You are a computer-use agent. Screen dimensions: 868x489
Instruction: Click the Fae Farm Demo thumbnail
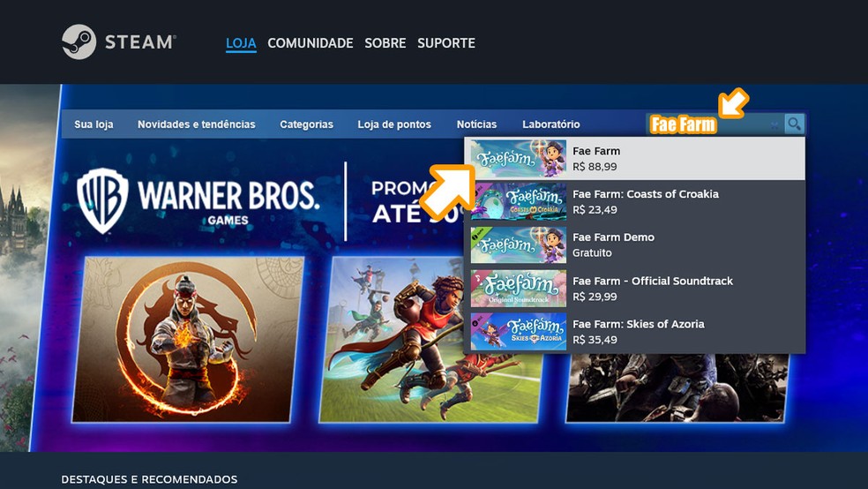pyautogui.click(x=518, y=244)
